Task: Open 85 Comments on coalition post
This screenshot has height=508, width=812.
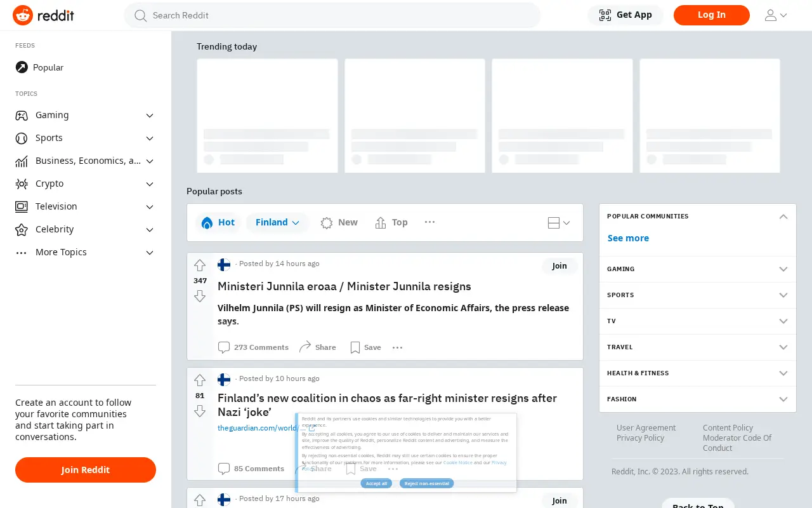Action: 251,469
